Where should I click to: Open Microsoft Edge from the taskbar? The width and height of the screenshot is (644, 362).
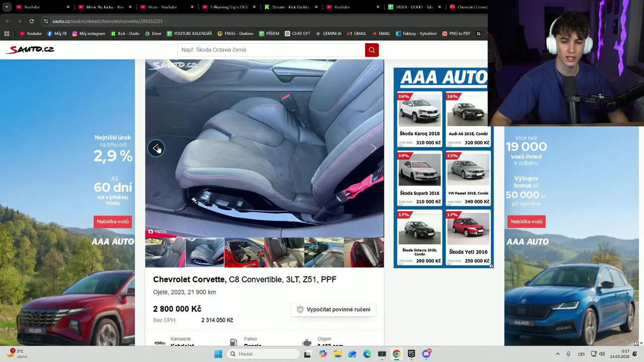(x=367, y=354)
